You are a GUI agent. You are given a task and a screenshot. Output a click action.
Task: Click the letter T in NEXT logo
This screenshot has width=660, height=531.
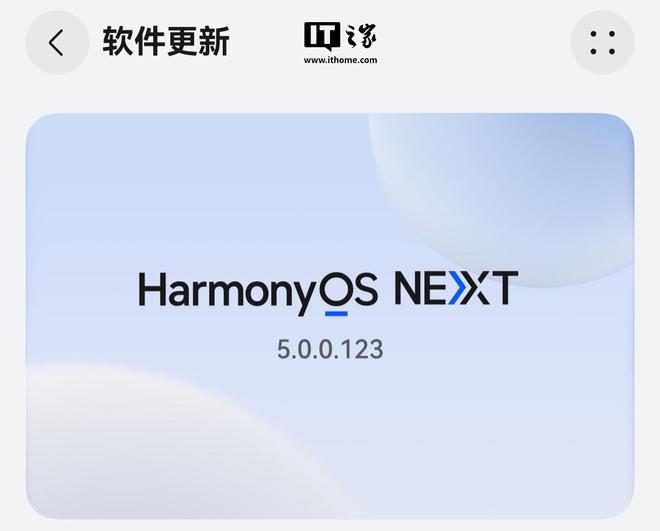[504, 288]
